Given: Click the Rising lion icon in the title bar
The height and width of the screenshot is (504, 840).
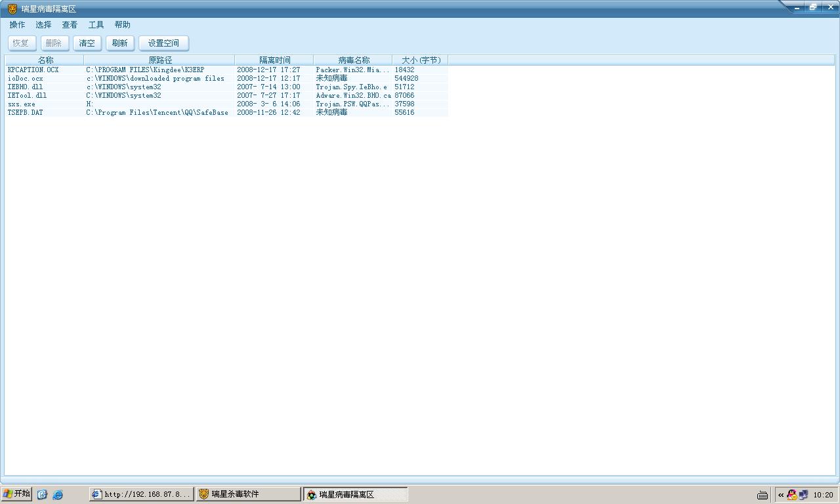Looking at the screenshot, I should coord(12,9).
